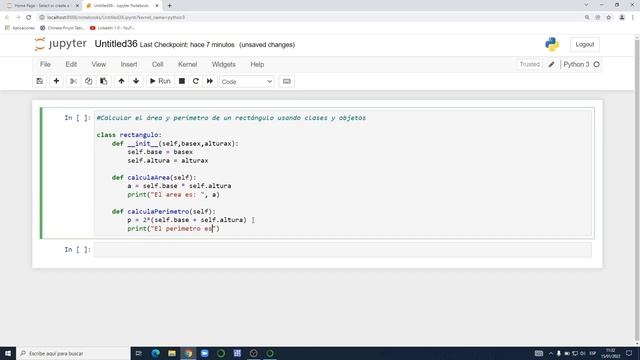Open Task View on the taskbar
Image resolution: width=640 pixels, height=360 pixels.
click(x=138, y=353)
